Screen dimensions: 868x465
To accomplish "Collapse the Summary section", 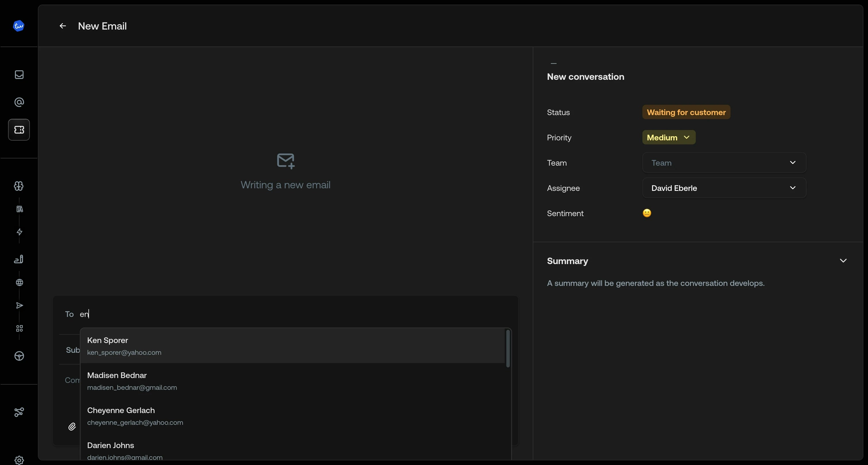I will click(843, 260).
